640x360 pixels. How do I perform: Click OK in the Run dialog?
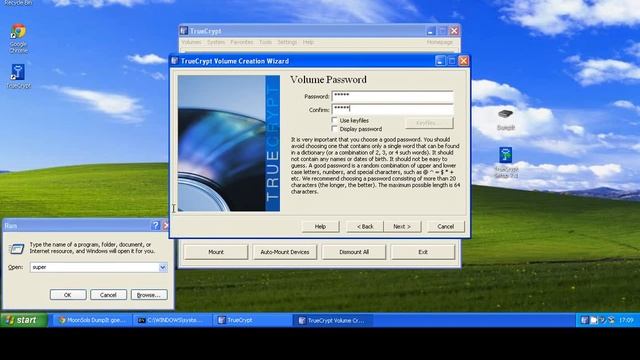point(68,295)
